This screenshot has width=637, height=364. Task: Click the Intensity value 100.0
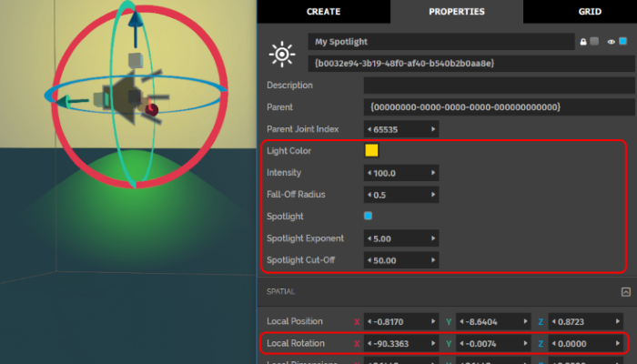click(384, 173)
